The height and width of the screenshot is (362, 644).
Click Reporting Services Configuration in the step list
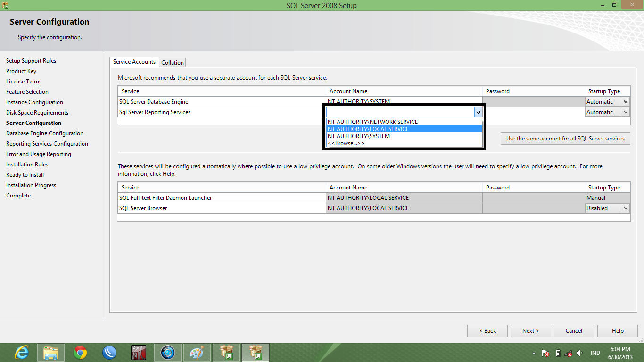pos(47,144)
